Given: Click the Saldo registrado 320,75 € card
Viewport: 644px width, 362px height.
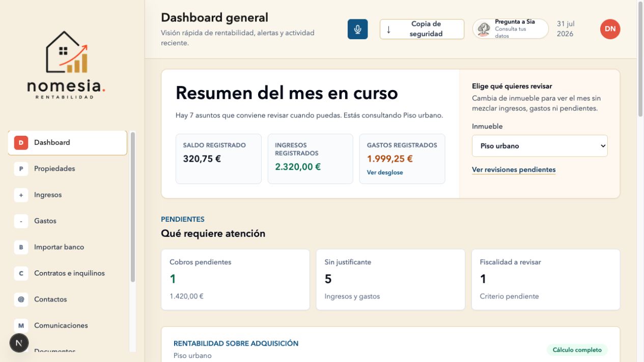Looking at the screenshot, I should (x=218, y=159).
